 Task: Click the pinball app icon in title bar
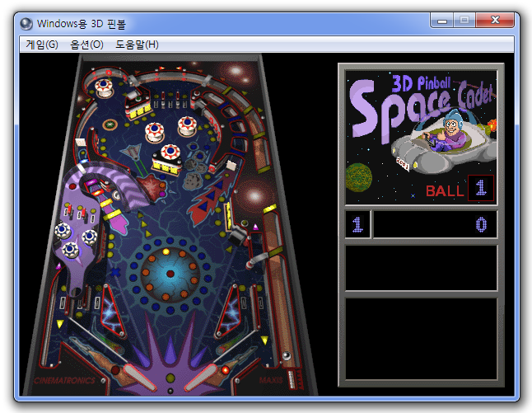26,24
